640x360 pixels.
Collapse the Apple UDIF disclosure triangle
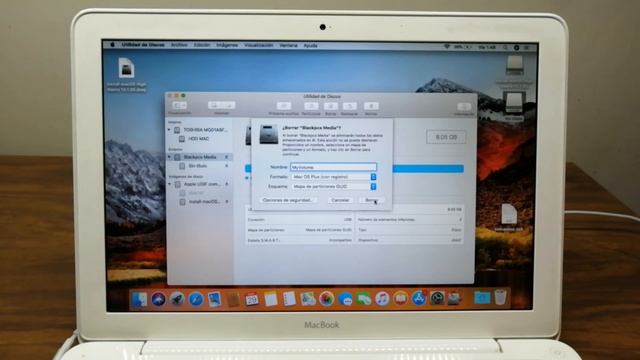(170, 184)
